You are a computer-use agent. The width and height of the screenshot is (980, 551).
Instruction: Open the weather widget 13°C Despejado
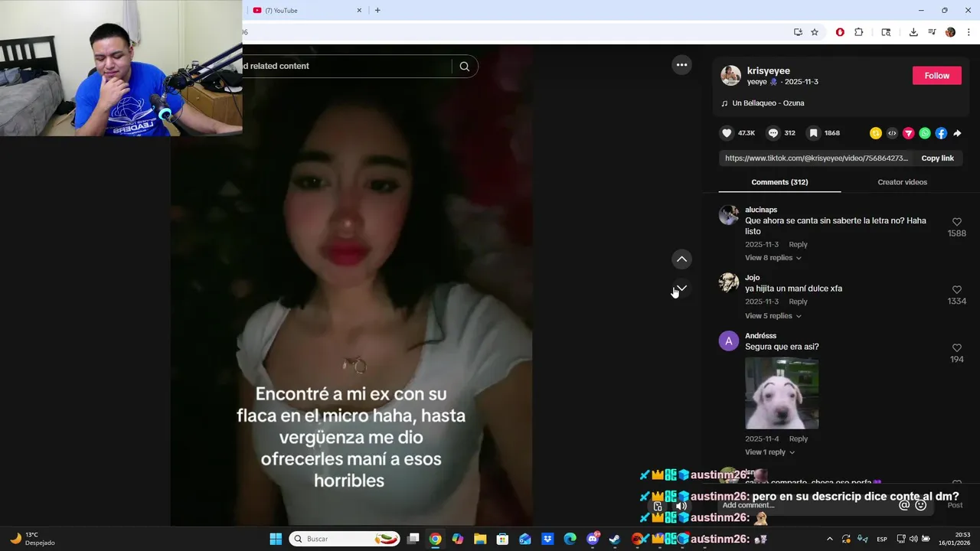pos(32,539)
